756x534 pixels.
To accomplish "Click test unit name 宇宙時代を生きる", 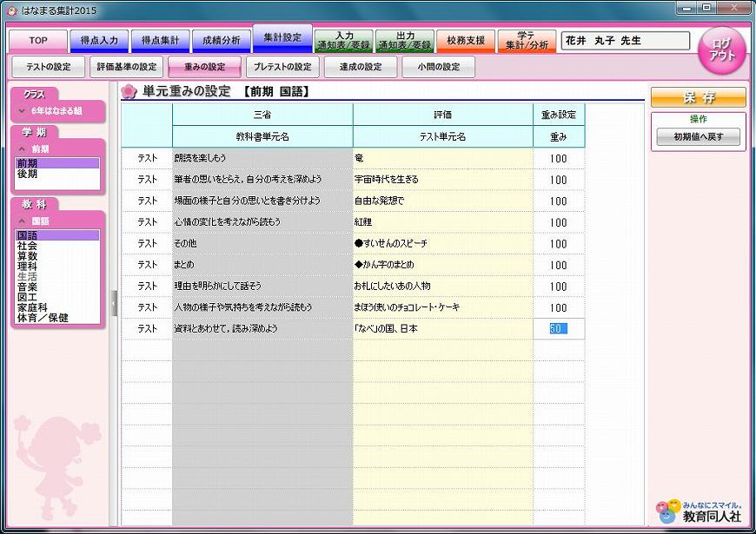I will point(386,179).
